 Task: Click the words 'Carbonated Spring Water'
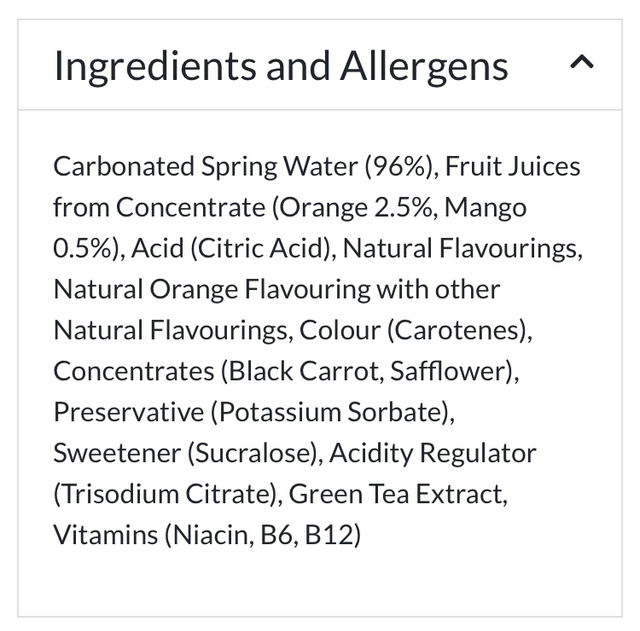[204, 166]
